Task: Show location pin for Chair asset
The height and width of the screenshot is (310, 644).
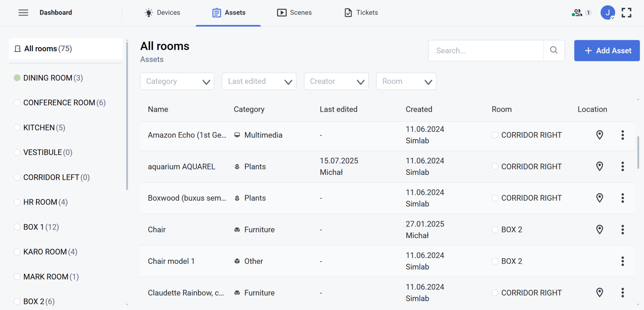Action: [600, 230]
